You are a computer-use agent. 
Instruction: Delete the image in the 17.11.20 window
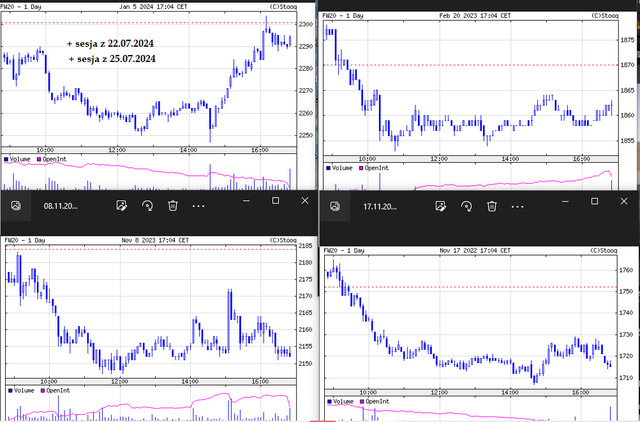pyautogui.click(x=492, y=207)
